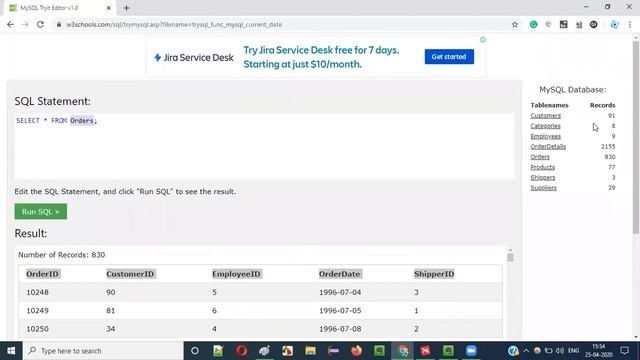This screenshot has height=360, width=640.
Task: Open the Orders table link
Action: [540, 157]
